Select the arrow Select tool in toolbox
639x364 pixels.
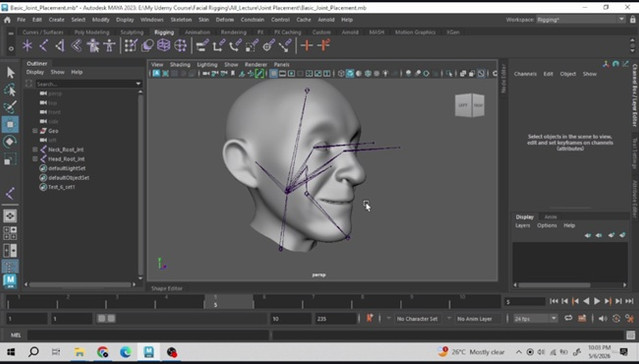(10, 73)
